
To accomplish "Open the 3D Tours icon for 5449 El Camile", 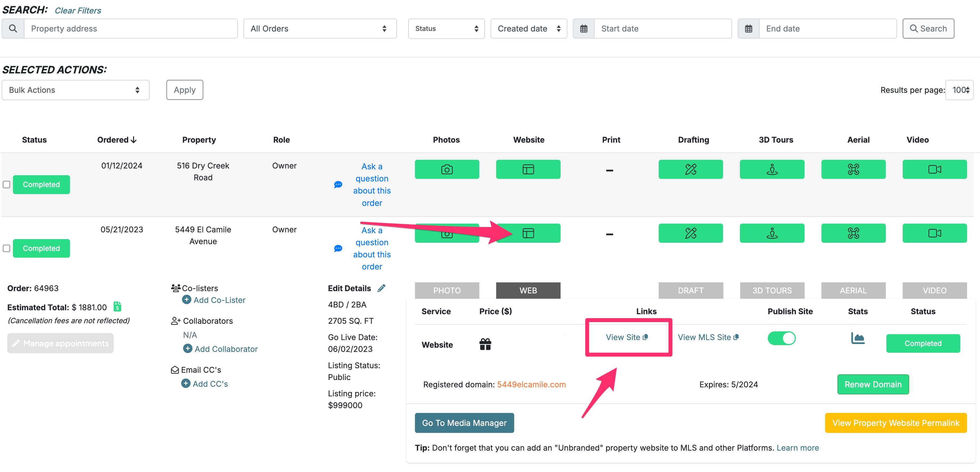I will click(772, 233).
